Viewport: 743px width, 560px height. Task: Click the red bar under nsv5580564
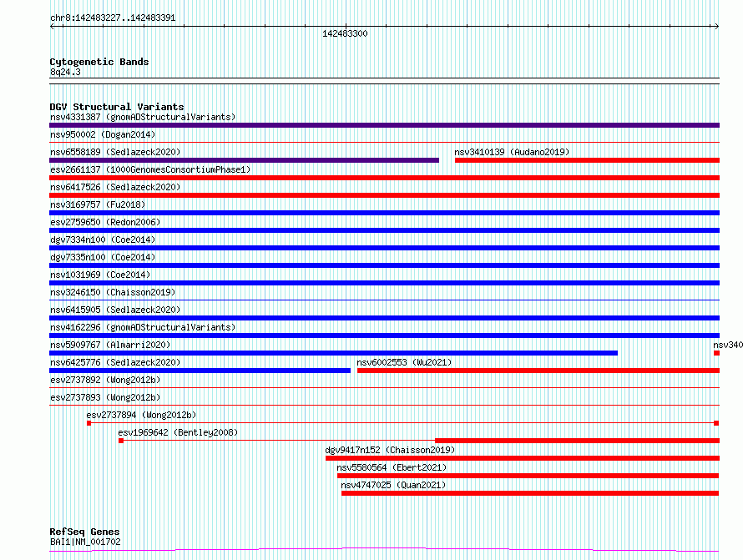[528, 476]
